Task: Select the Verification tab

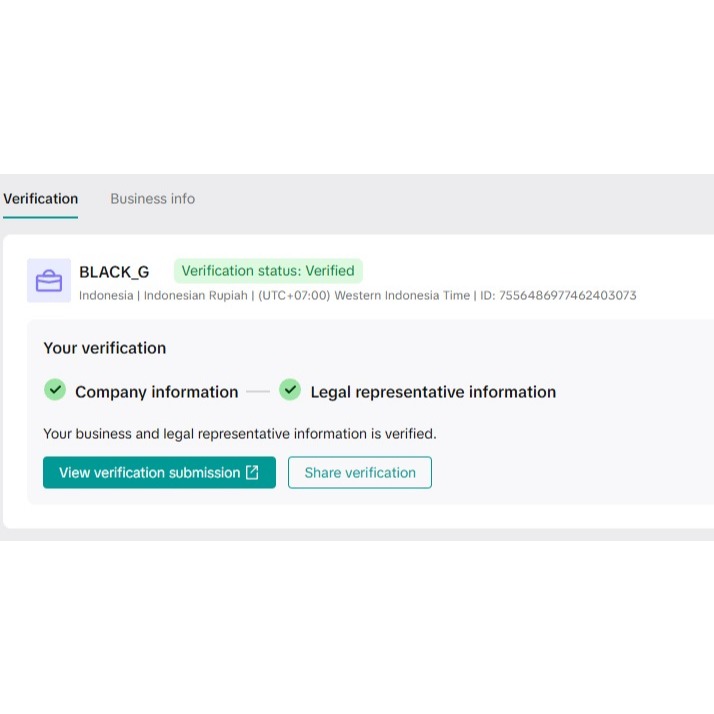Action: coord(40,199)
